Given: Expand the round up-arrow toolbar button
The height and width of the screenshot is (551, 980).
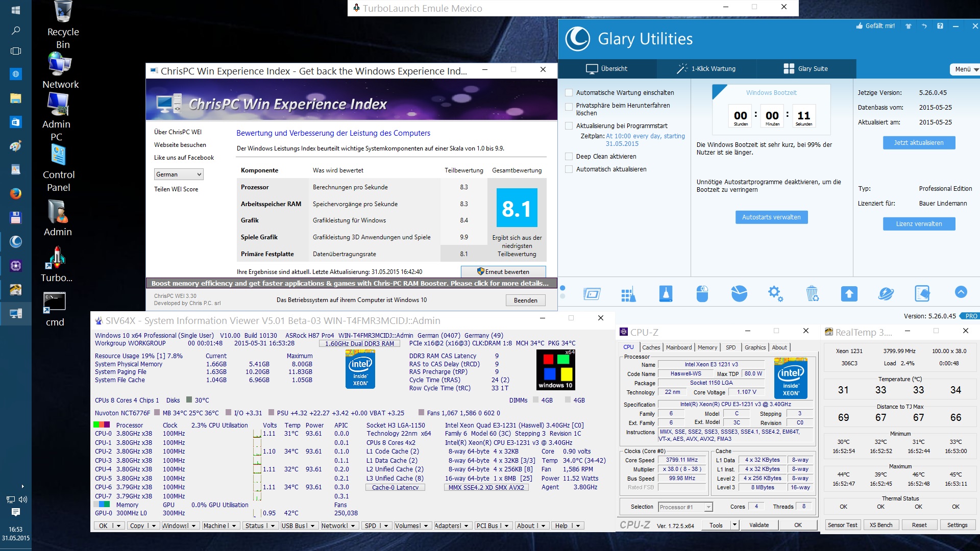Looking at the screenshot, I should point(961,292).
